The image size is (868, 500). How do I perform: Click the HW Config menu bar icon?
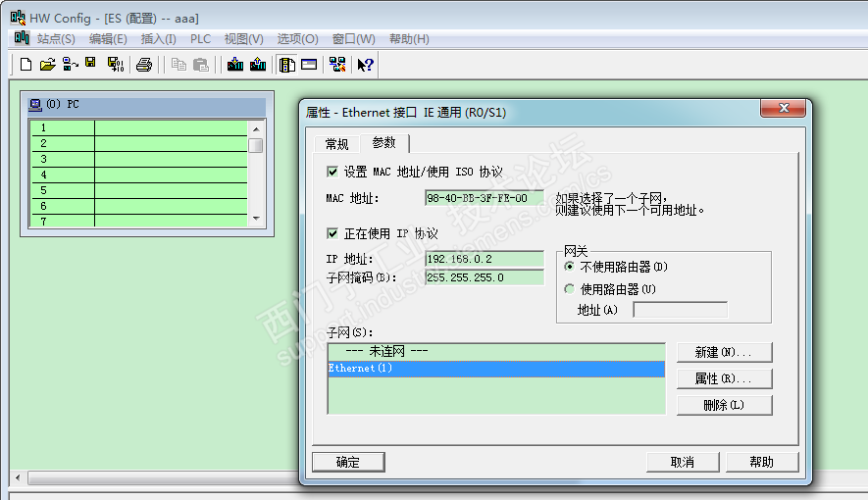[x=22, y=38]
